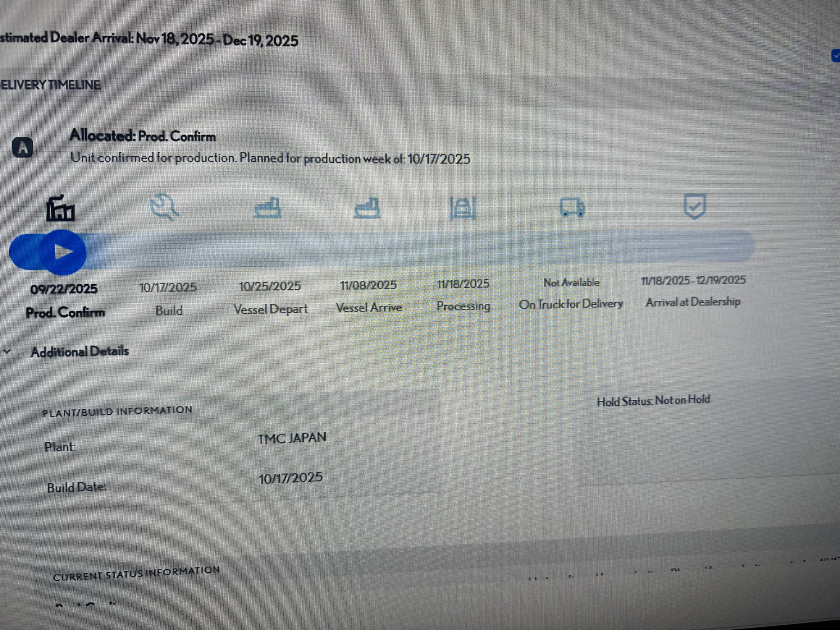Viewport: 840px width, 630px height.
Task: Click the Vessel Arrive ship icon
Action: click(x=367, y=208)
